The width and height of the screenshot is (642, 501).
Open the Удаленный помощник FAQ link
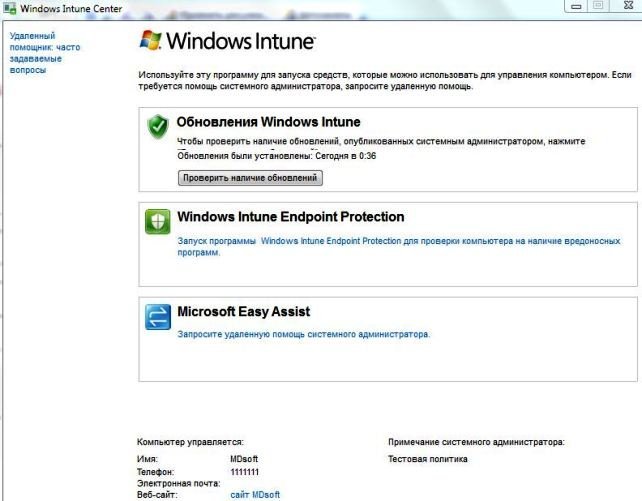[x=45, y=53]
